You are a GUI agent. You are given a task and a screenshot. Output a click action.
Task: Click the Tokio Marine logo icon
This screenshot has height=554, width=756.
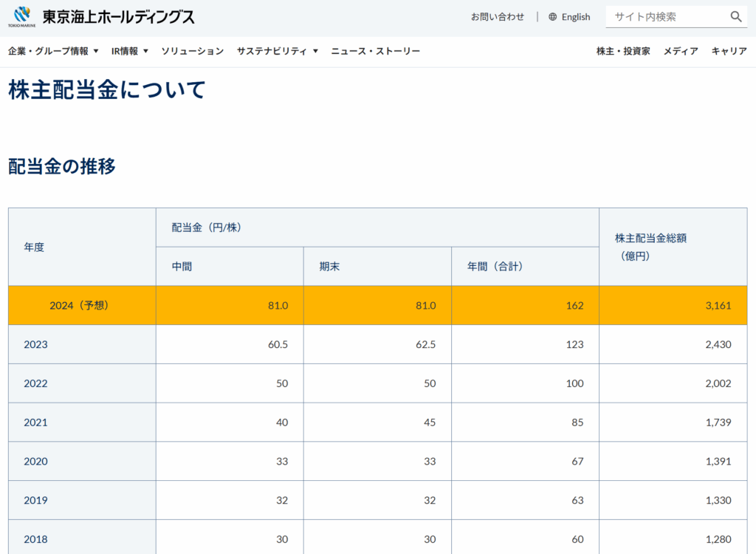point(21,17)
